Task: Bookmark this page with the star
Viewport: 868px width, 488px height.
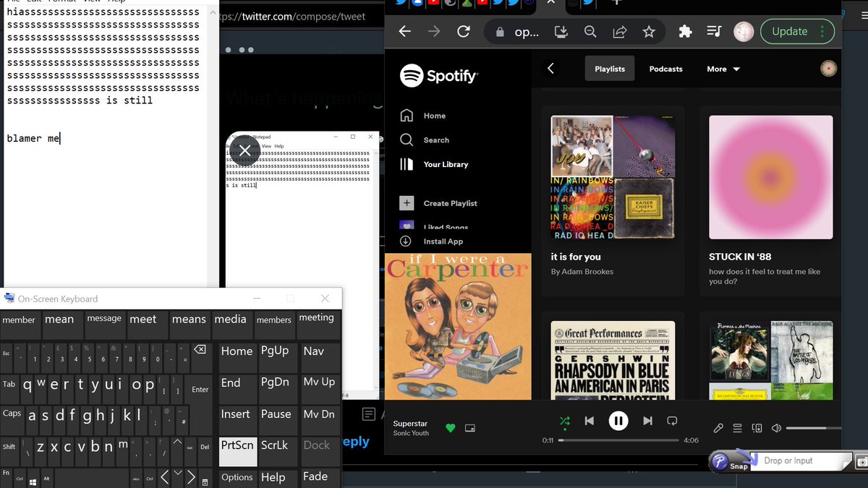Action: 649,32
